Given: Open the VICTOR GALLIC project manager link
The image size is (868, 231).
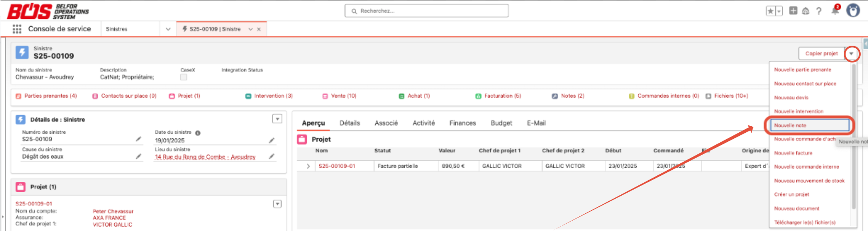Looking at the screenshot, I should point(112,225).
